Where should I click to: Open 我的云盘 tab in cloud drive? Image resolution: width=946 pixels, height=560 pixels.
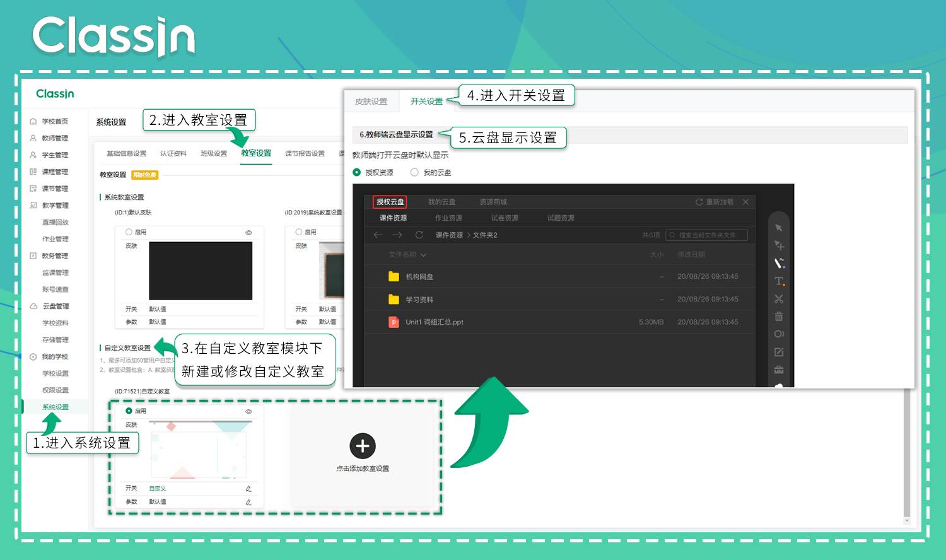(441, 202)
